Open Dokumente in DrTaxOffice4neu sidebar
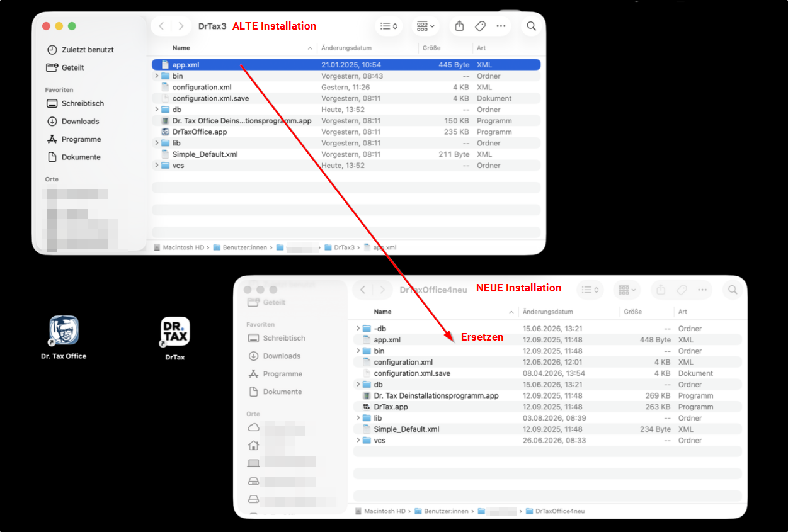The width and height of the screenshot is (788, 532). tap(275, 392)
